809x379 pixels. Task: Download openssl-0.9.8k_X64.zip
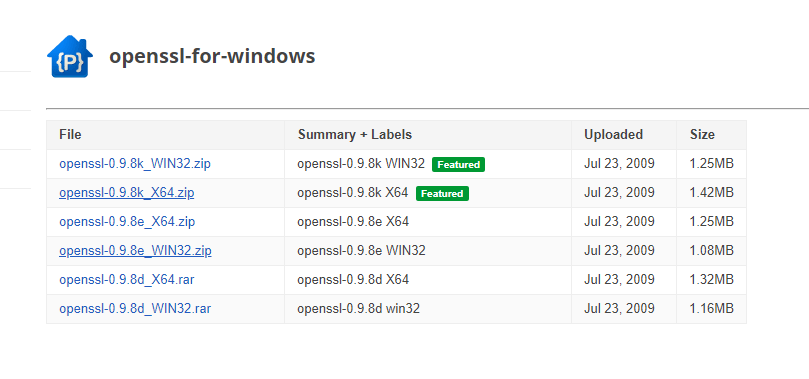click(x=127, y=193)
